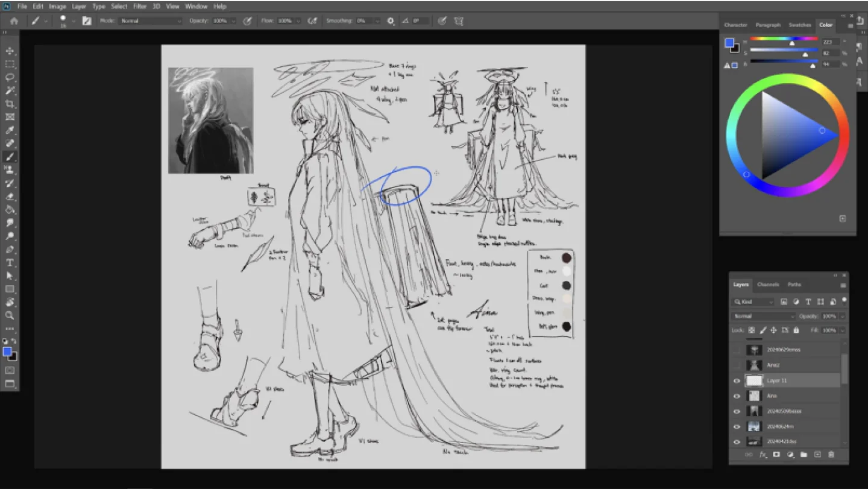Select the Eraser tool
Screen dimensions: 868x489
coord(10,197)
